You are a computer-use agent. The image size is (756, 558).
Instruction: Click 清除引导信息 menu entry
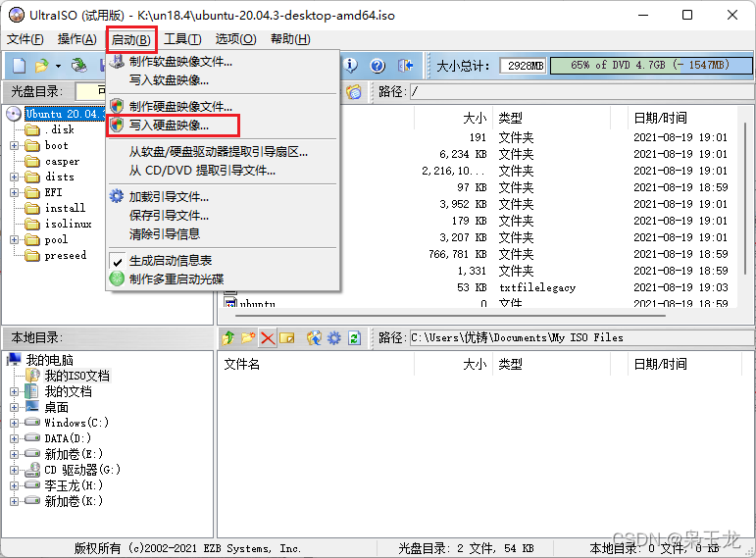point(165,234)
